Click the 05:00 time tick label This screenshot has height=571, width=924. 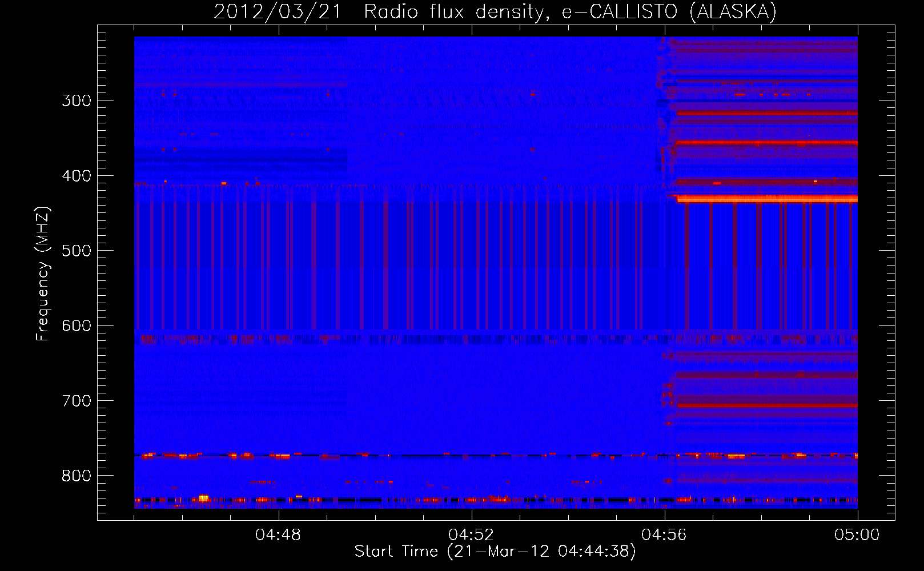tap(857, 535)
